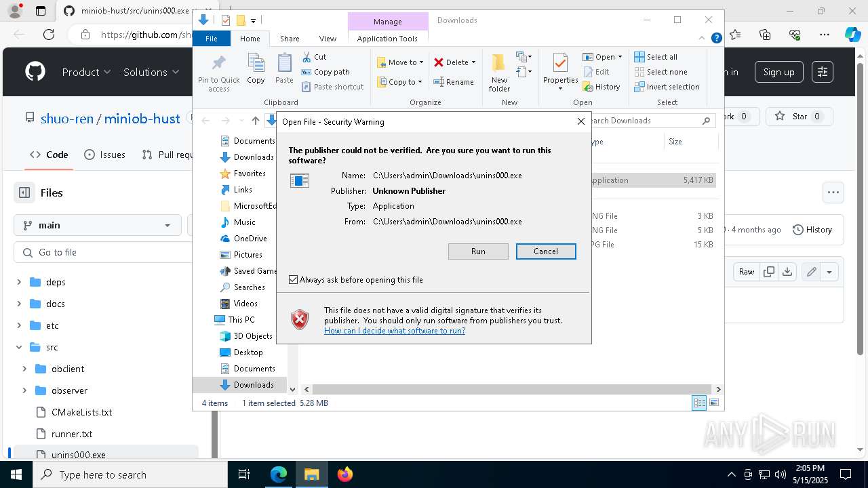Click Invert selection in ribbon
868x488 pixels.
point(667,87)
